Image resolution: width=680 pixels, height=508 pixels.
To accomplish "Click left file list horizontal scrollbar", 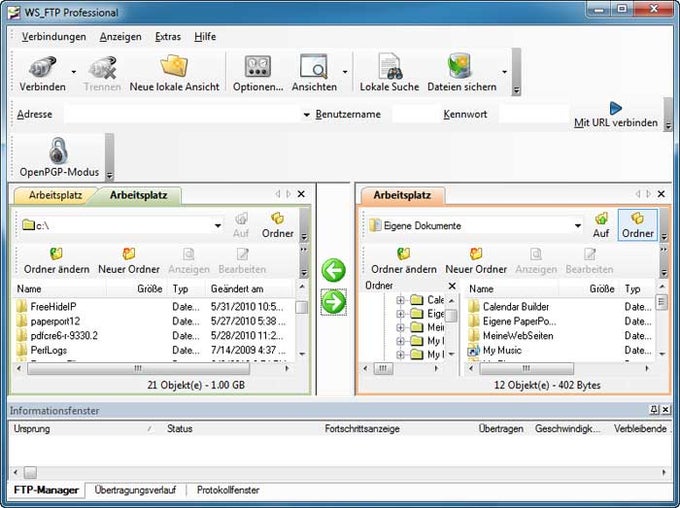I will (x=138, y=369).
